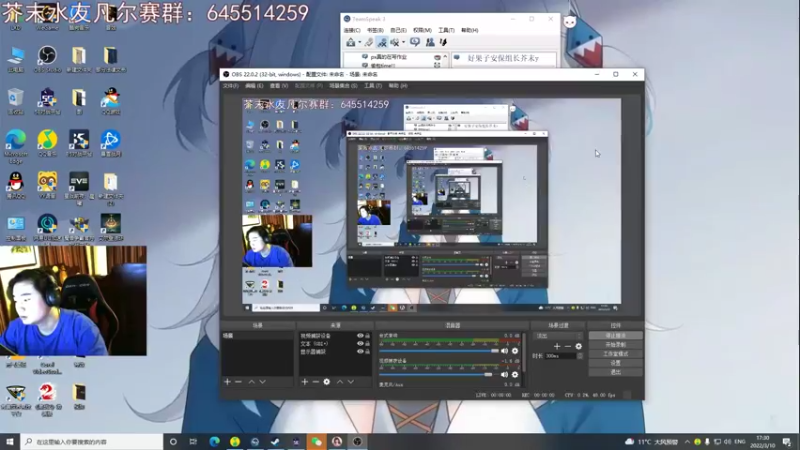Open the OBS 帮助(H) menu
800x450 pixels.
[398, 86]
